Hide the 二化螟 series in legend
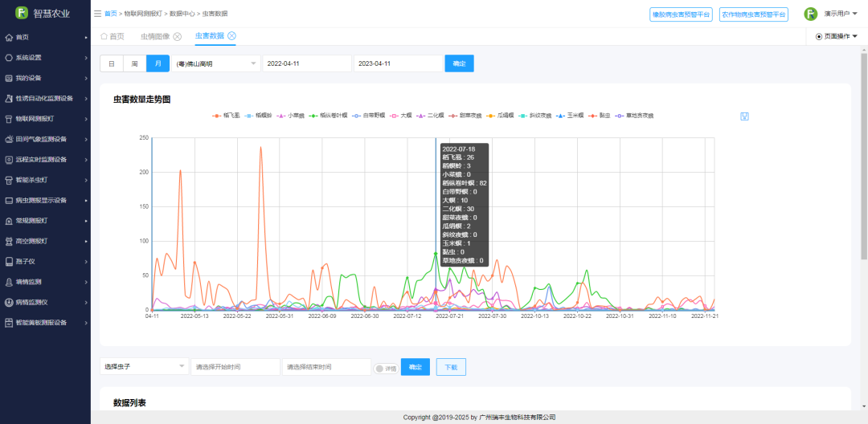This screenshot has width=868, height=424. click(x=431, y=116)
